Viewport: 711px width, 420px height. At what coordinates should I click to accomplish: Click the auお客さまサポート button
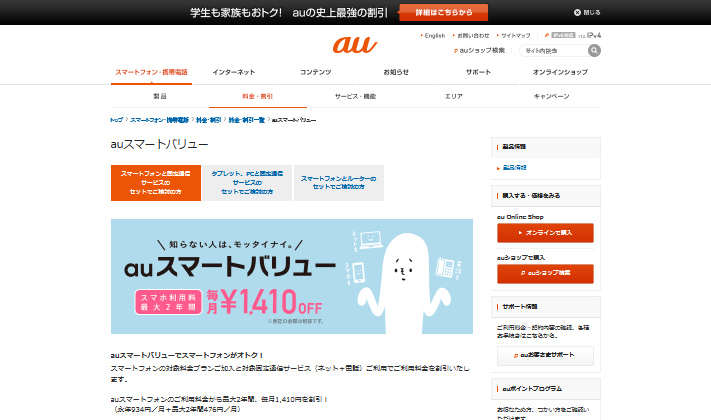[545, 356]
